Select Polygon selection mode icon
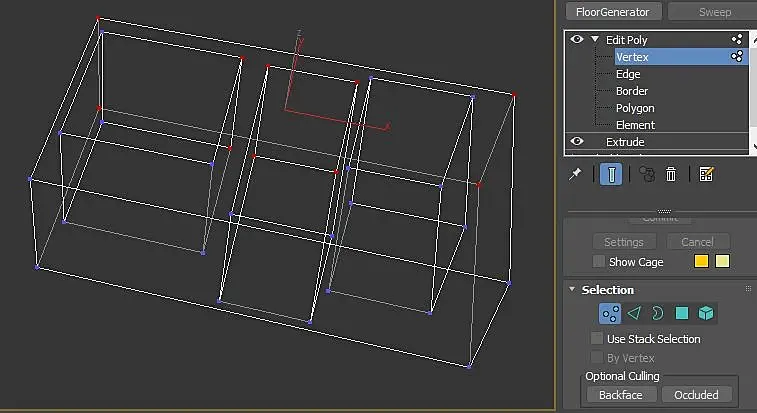 pyautogui.click(x=682, y=313)
